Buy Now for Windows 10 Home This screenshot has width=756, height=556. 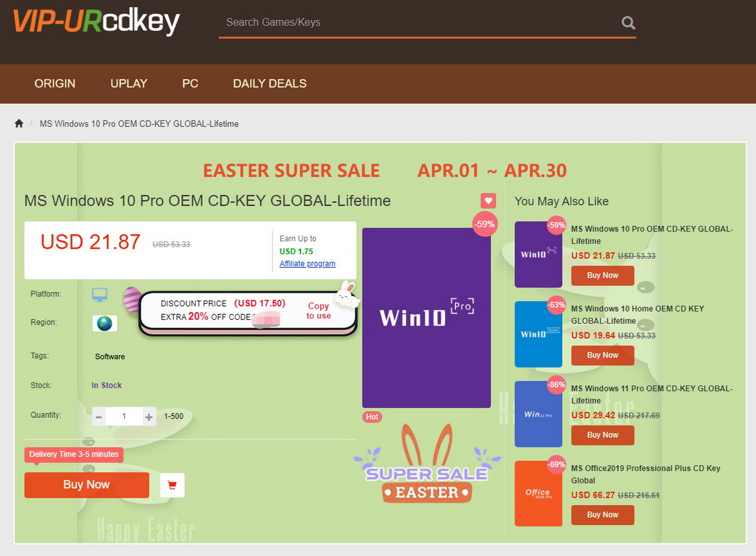point(602,355)
